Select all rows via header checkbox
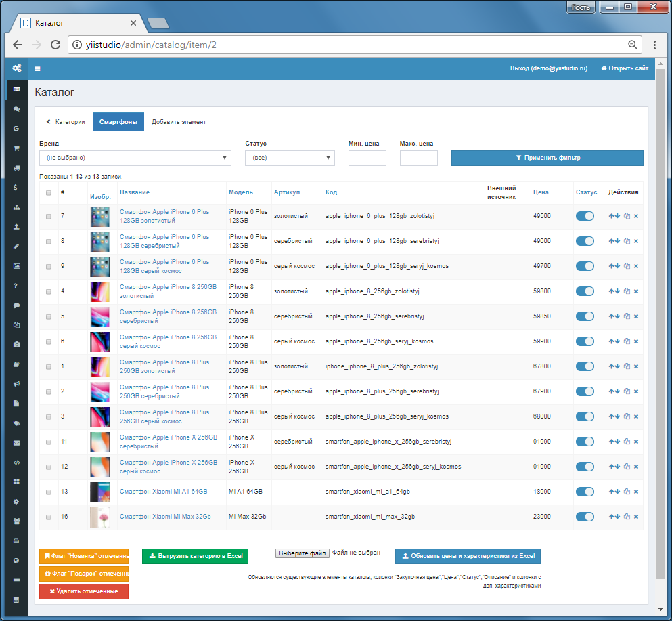The height and width of the screenshot is (621, 672). coord(49,192)
